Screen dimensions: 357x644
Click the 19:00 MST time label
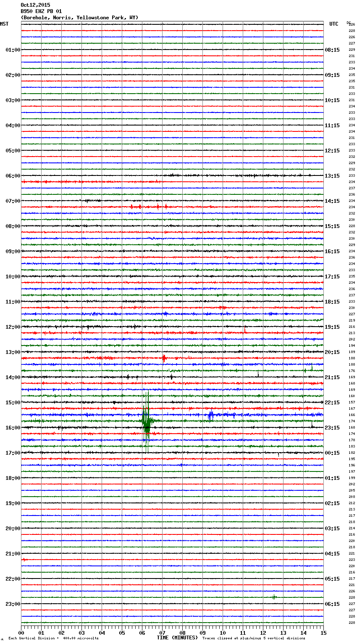pyautogui.click(x=13, y=503)
